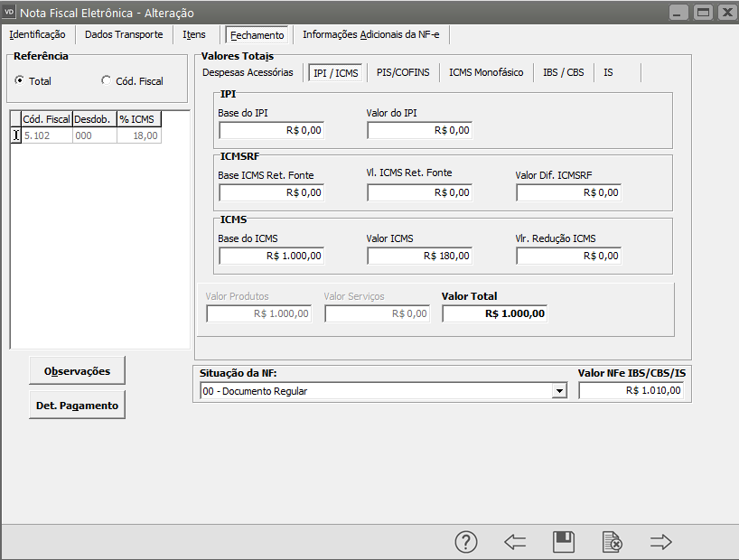Open Informações Adicionais da NF-e tab
This screenshot has height=560, width=739.
(x=370, y=35)
